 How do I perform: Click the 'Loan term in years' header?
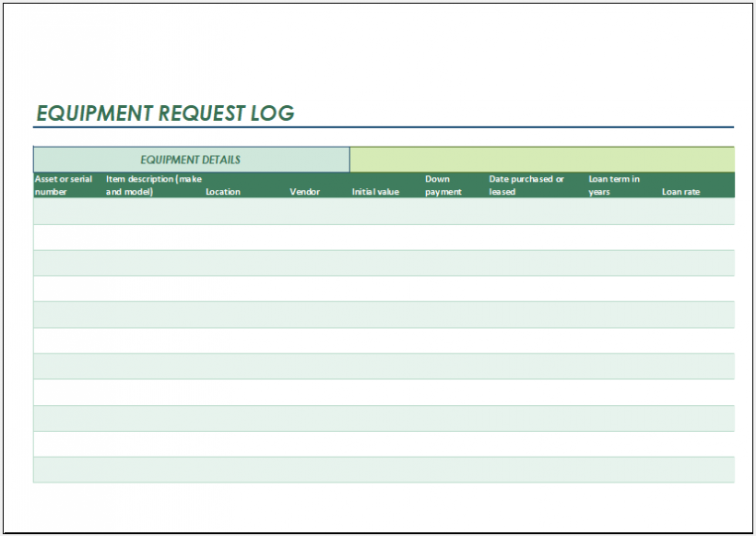coord(614,185)
